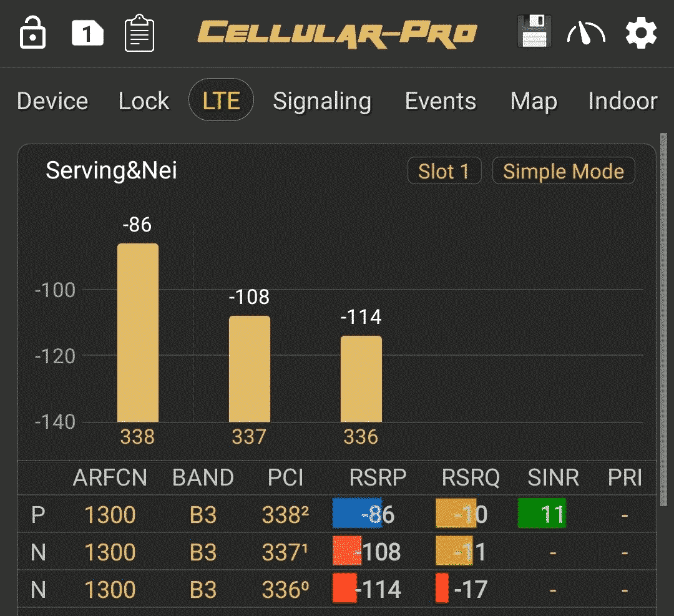This screenshot has height=616, width=674.
Task: Select the bar for PCI 338
Action: (138, 333)
